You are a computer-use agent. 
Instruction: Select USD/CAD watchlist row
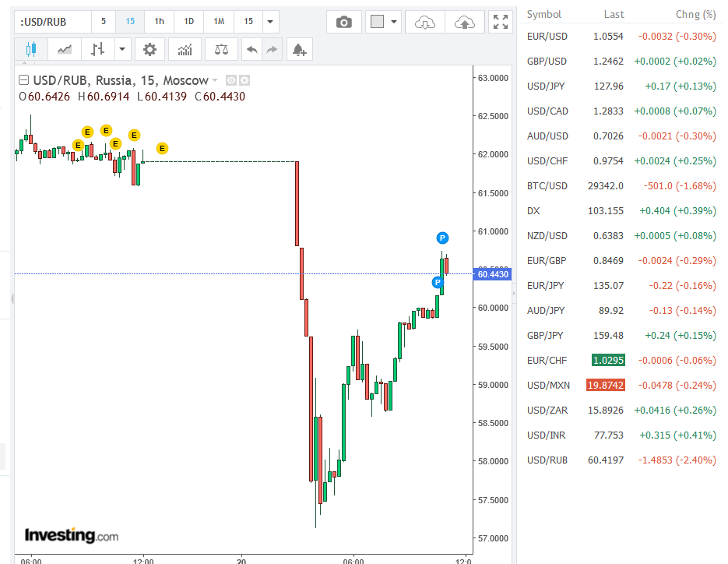point(621,111)
